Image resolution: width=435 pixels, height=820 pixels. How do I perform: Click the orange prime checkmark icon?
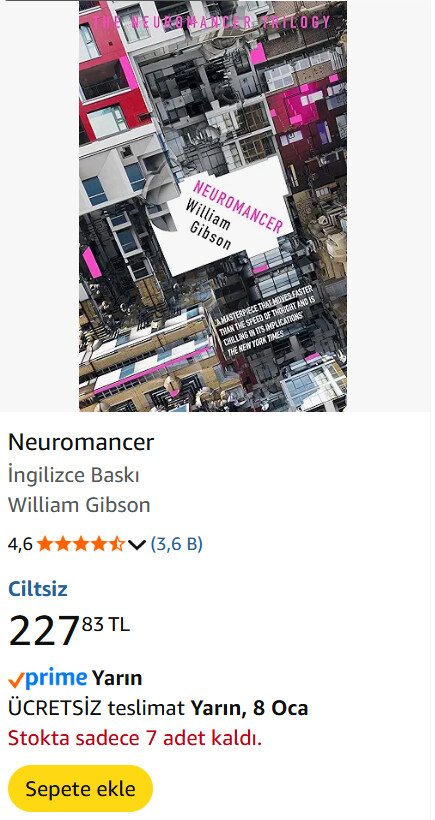(16, 680)
